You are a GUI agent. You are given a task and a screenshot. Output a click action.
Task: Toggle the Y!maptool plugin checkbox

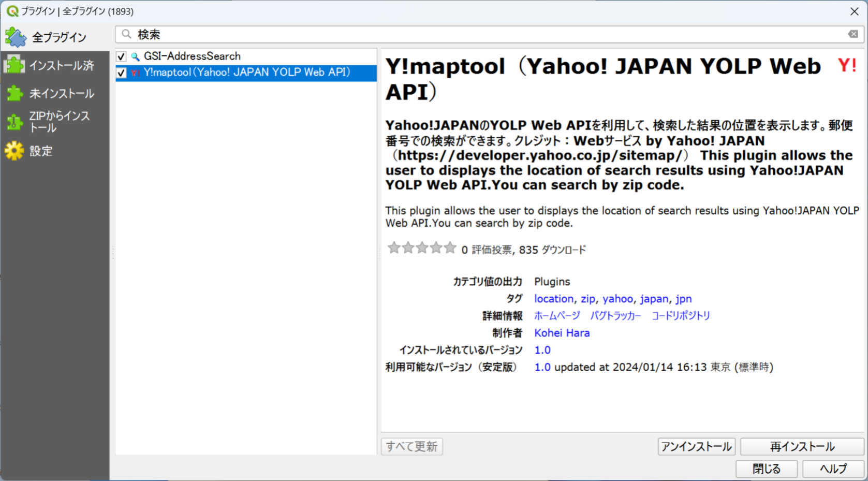click(x=121, y=73)
